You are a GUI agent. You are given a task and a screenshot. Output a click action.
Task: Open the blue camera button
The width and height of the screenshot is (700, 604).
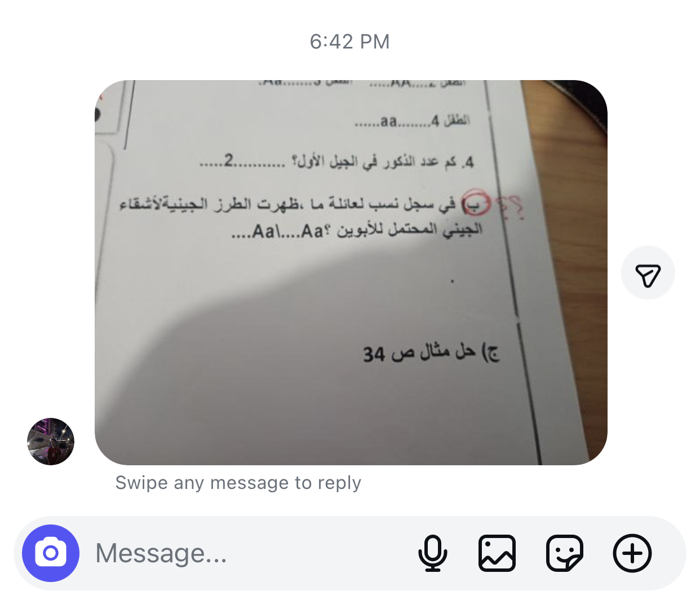tap(51, 553)
